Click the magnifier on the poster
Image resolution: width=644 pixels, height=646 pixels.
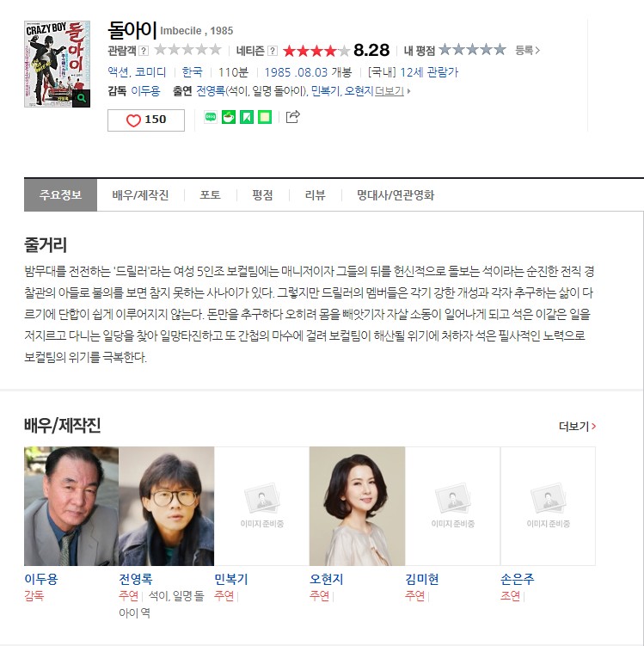click(81, 98)
